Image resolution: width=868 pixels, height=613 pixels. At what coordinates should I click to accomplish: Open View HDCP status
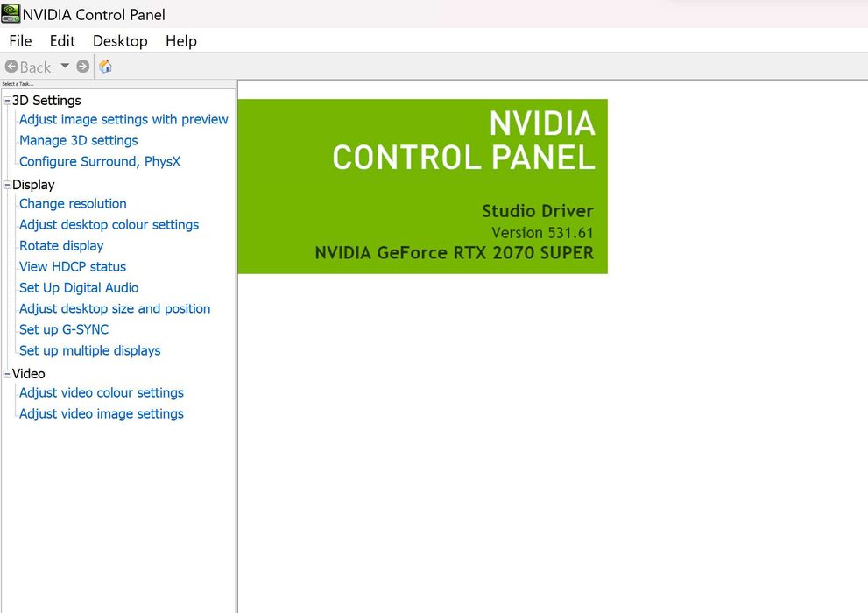(73, 267)
